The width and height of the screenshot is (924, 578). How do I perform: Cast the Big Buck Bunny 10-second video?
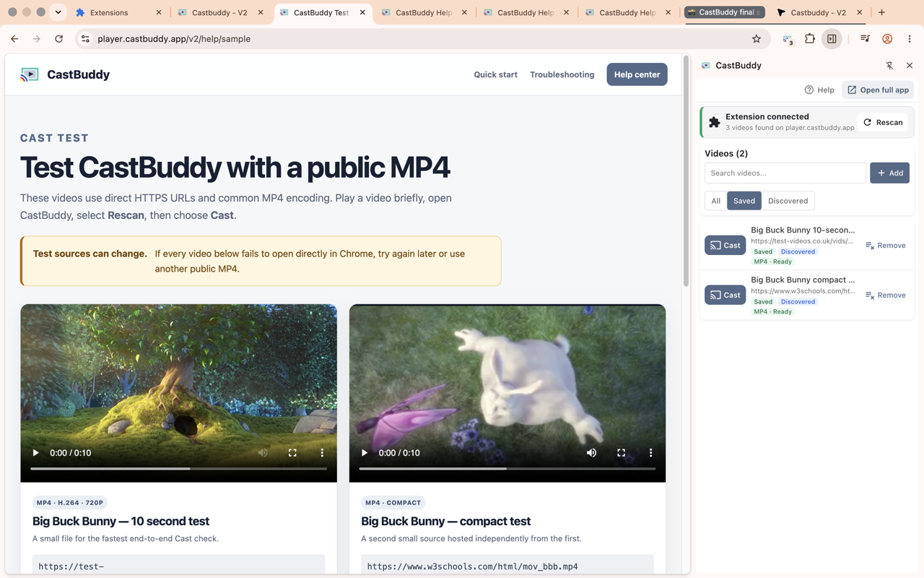pos(725,246)
